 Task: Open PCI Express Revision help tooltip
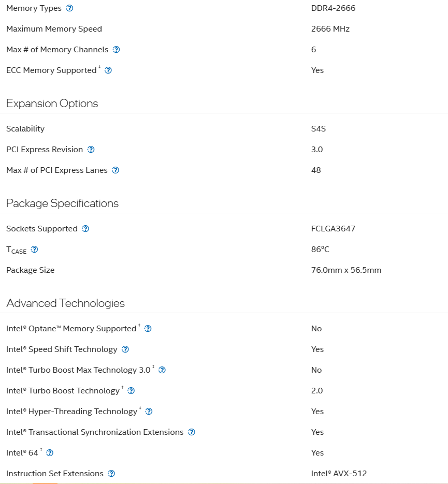point(91,150)
